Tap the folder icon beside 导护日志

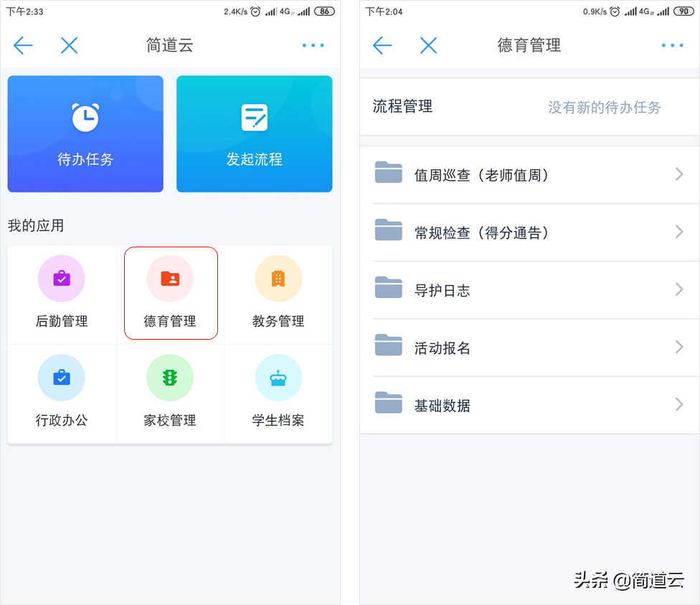(389, 287)
